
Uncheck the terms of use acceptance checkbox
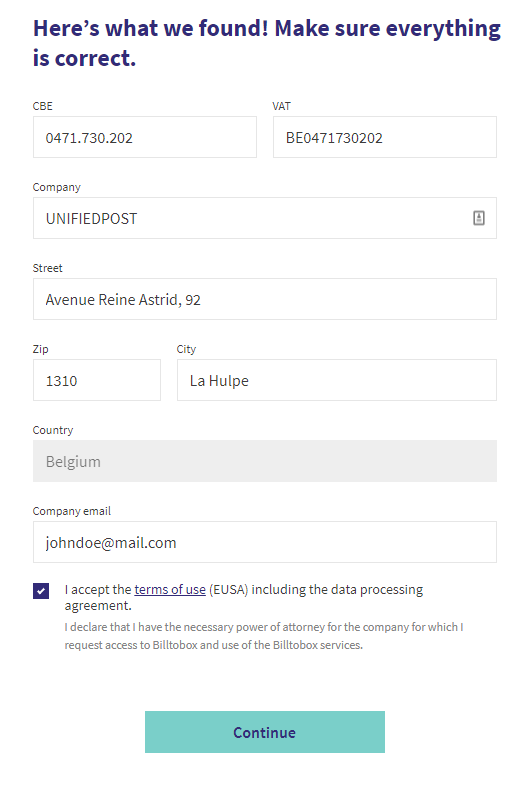pos(41,591)
